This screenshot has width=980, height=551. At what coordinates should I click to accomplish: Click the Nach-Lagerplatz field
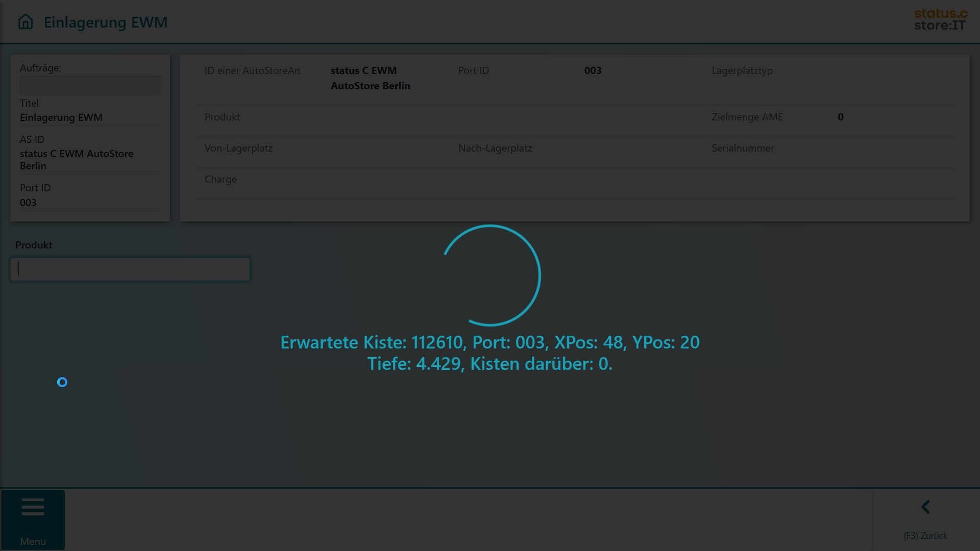495,148
